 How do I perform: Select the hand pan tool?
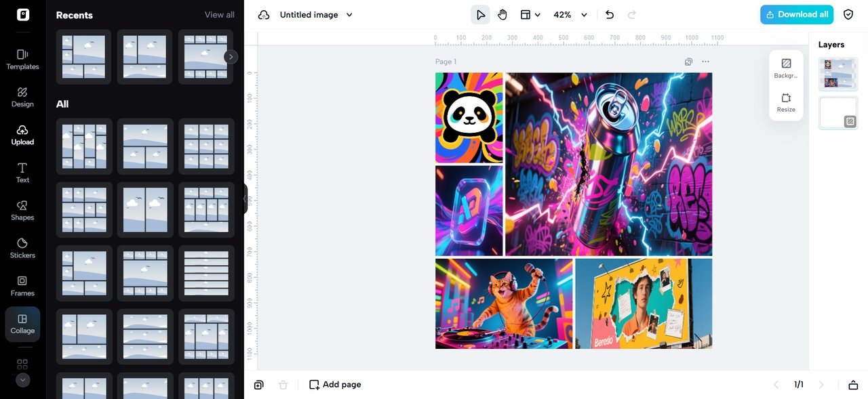[x=502, y=15]
